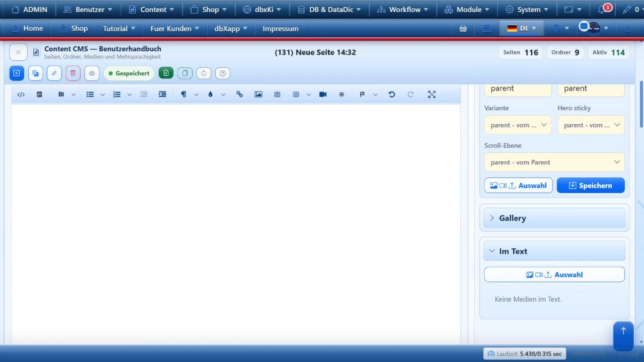Open the Variante dropdown

coord(518,125)
